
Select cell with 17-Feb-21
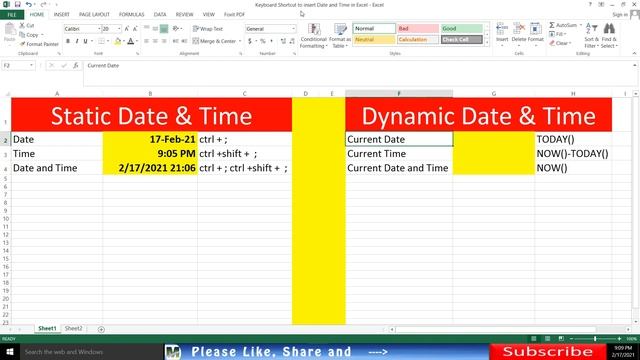(x=150, y=139)
